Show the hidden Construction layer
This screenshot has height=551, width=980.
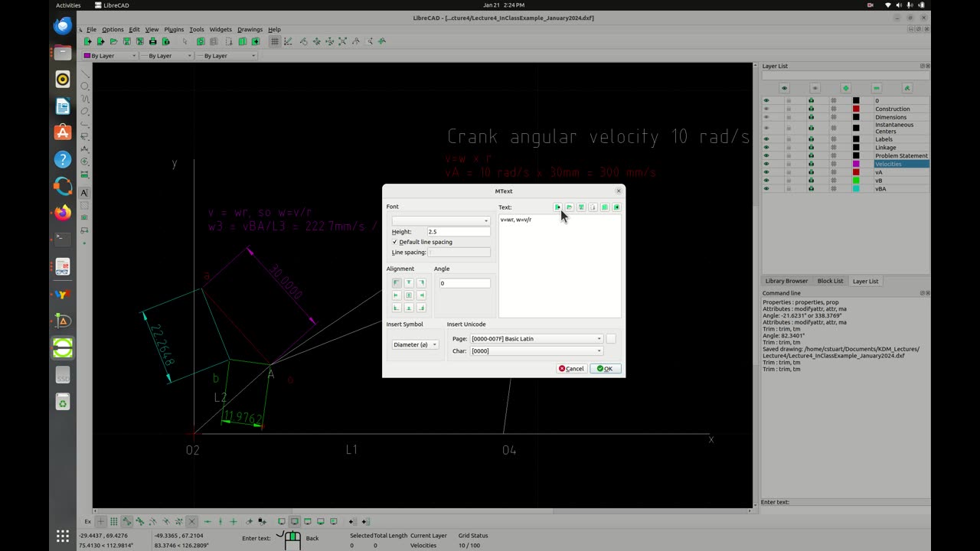tap(766, 109)
